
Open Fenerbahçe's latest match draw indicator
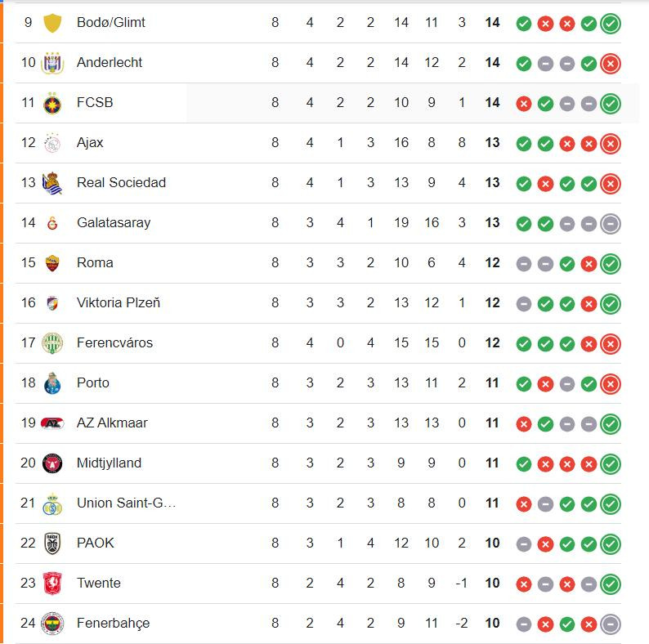[x=611, y=624]
